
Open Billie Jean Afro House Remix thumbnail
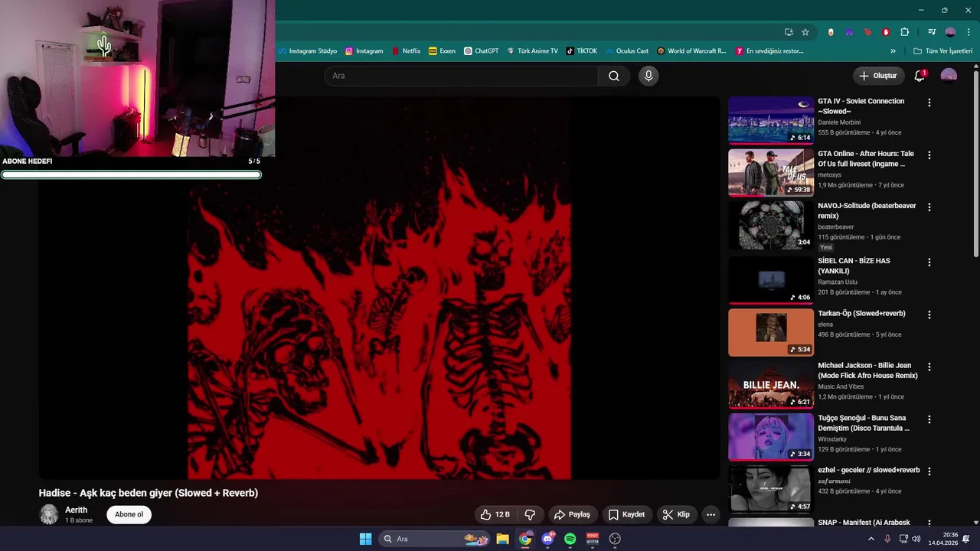771,384
